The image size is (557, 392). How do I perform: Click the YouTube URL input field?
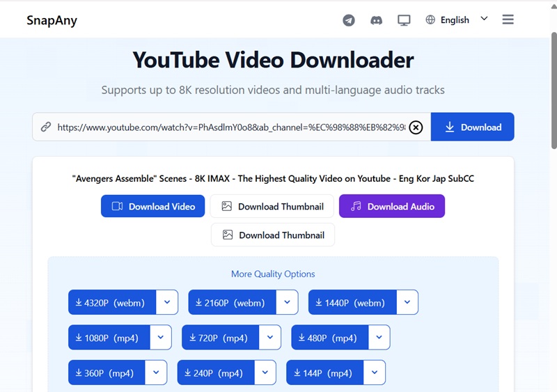[230, 127]
